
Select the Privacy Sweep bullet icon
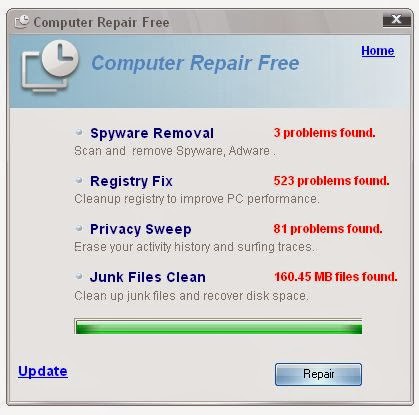coord(79,228)
